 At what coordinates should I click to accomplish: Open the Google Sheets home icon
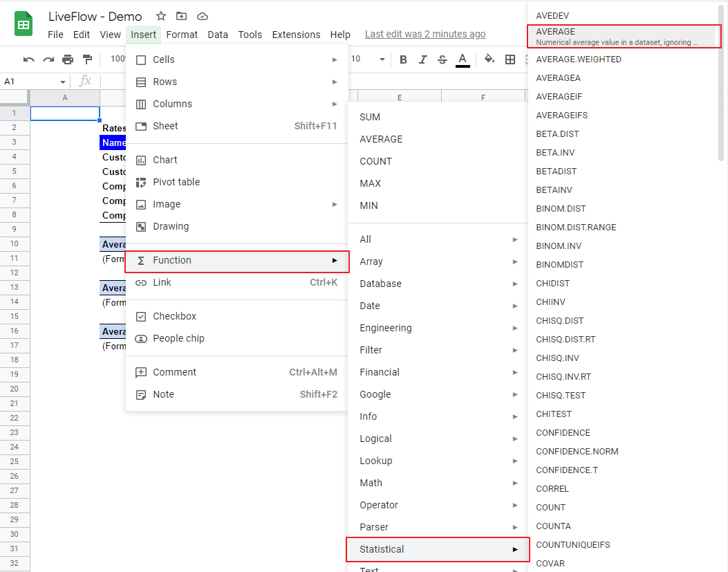24,24
